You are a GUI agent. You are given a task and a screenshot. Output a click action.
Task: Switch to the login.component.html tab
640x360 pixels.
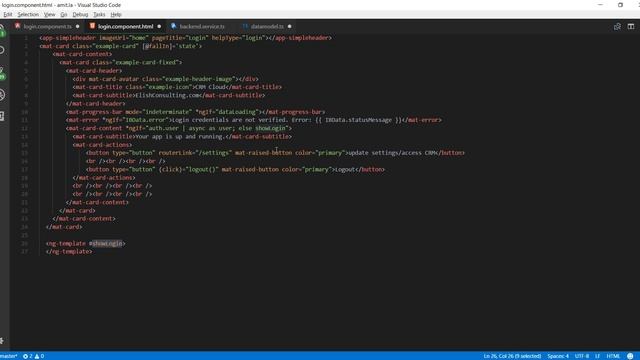[125, 27]
